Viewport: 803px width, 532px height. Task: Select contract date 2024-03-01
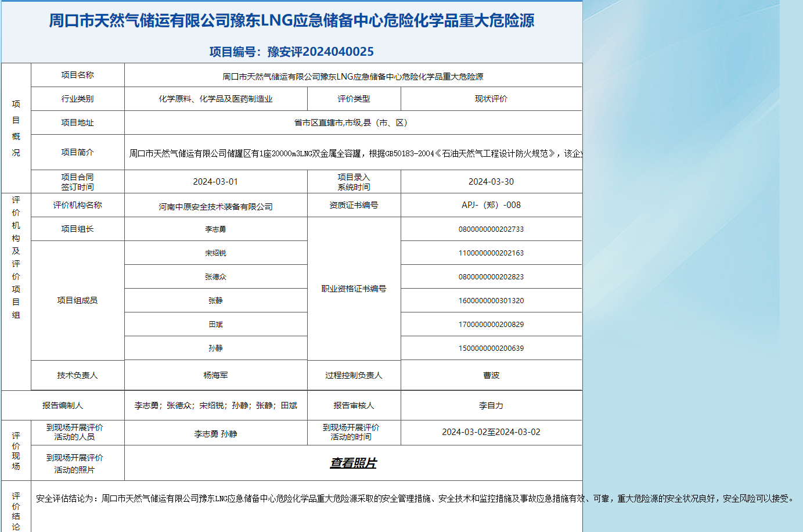point(215,182)
